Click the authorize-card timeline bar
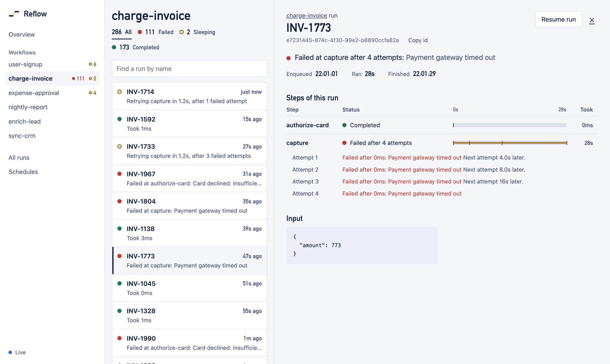610x364 pixels. [x=510, y=125]
